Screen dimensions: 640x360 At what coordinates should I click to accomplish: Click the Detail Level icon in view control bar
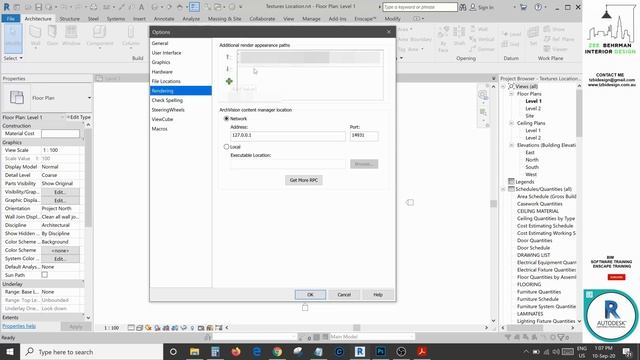[131, 328]
